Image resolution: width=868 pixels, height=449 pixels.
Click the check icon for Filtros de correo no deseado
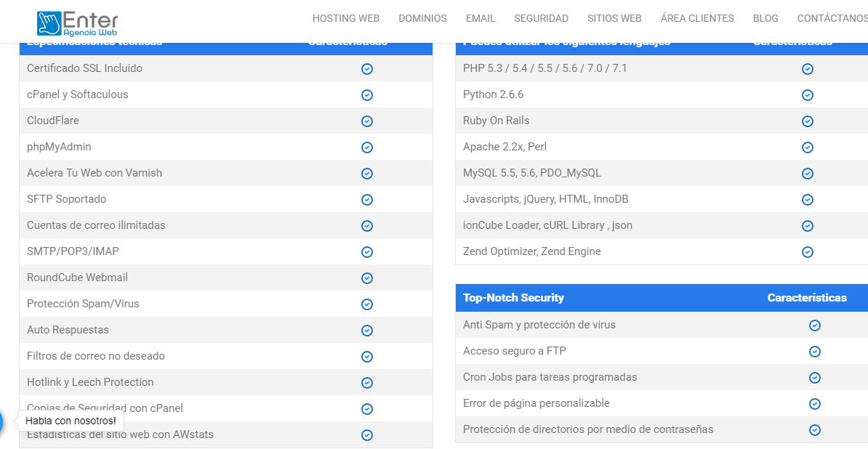[x=366, y=357]
